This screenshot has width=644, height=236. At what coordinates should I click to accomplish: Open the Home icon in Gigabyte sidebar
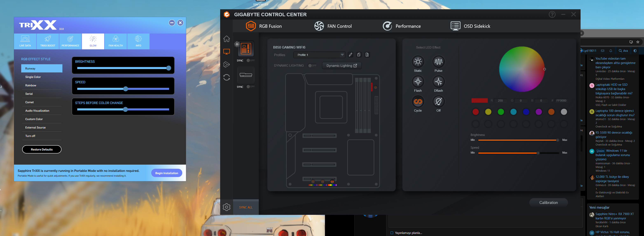coord(227,39)
